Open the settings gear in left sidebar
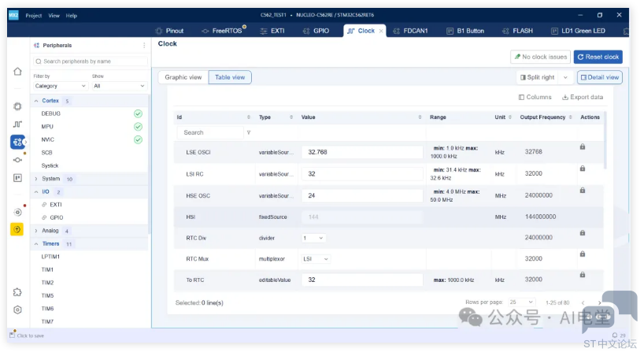Screen dimensions: 644x356 click(17, 310)
